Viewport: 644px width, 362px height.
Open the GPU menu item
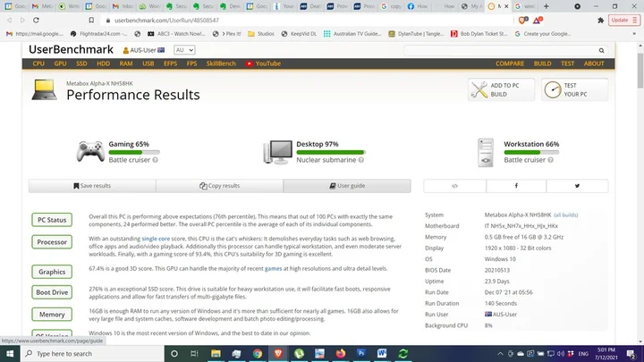point(60,63)
